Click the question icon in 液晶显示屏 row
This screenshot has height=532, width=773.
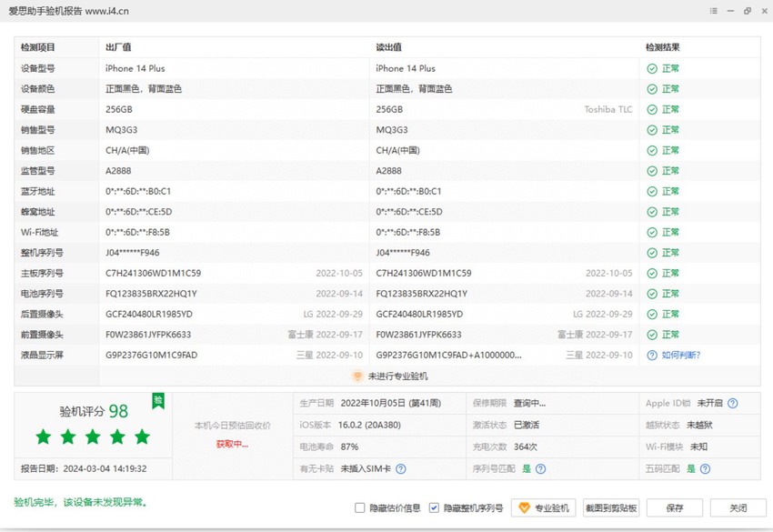point(652,355)
